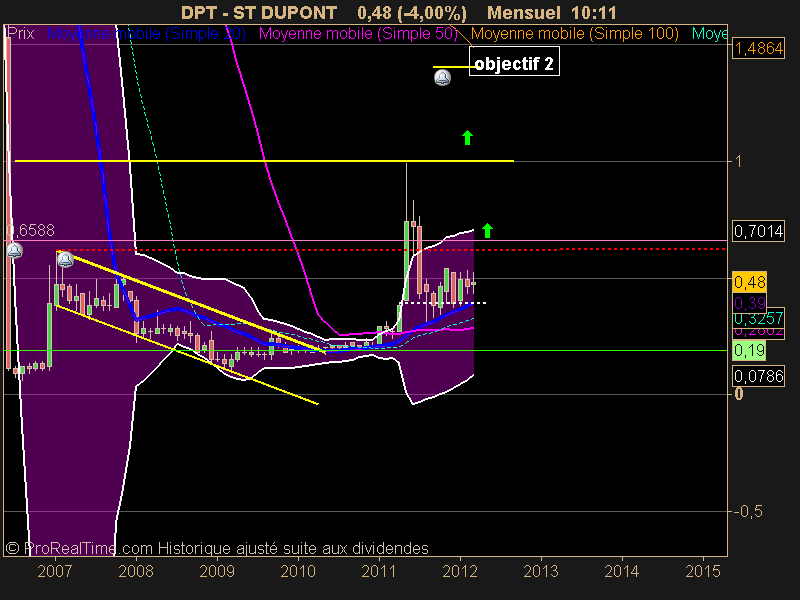This screenshot has height=600, width=800.
Task: Select the green up arrow near the 0,7014 level
Action: [x=487, y=231]
